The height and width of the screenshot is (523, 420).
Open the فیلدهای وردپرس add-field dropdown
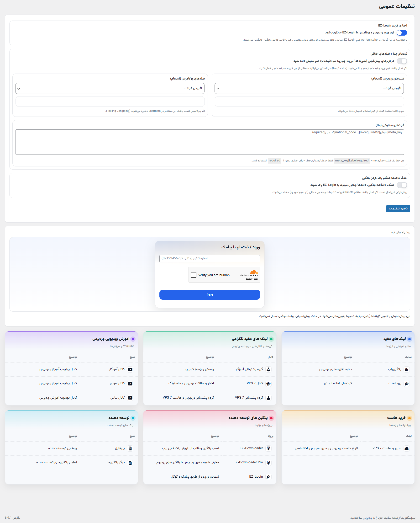[x=309, y=88]
